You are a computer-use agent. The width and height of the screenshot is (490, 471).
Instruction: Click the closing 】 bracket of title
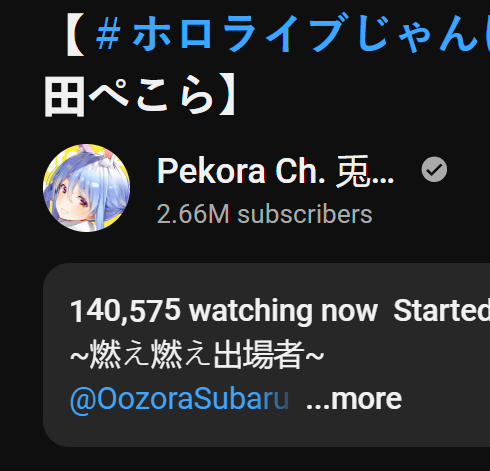point(227,96)
